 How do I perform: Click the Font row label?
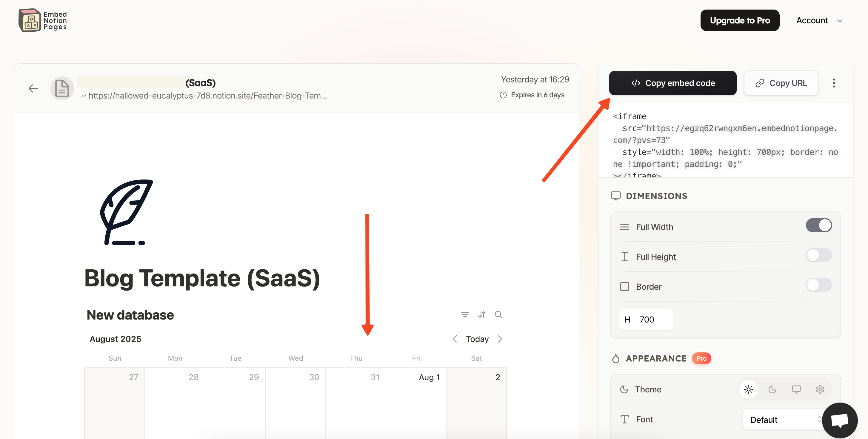(644, 420)
